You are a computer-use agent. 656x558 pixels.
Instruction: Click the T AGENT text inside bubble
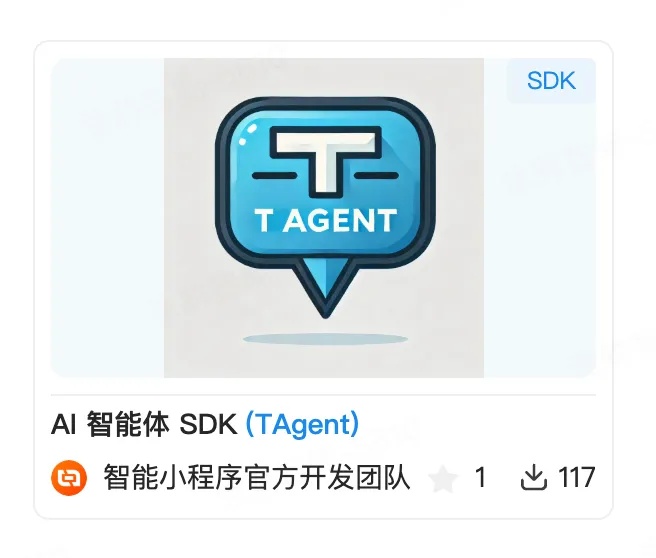[x=325, y=220]
